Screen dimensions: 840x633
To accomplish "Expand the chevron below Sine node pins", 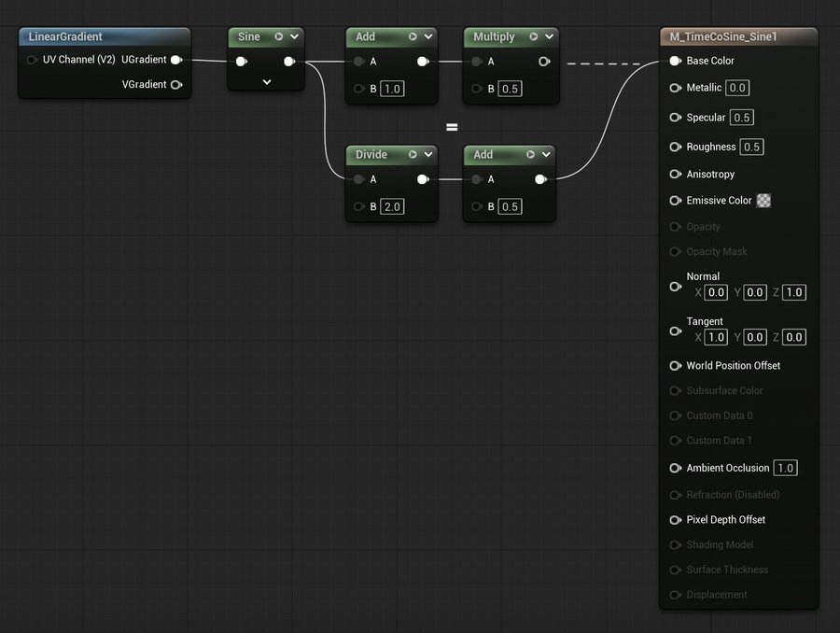I will [266, 82].
